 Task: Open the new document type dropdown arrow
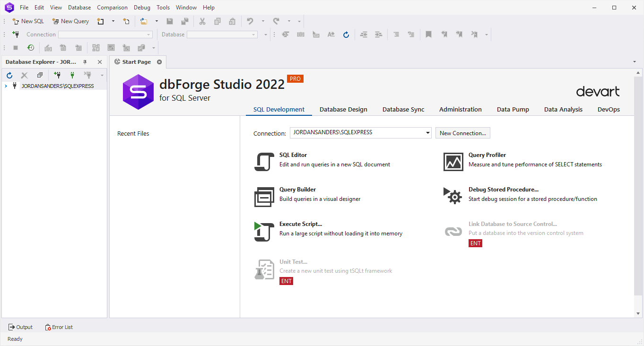tap(113, 21)
